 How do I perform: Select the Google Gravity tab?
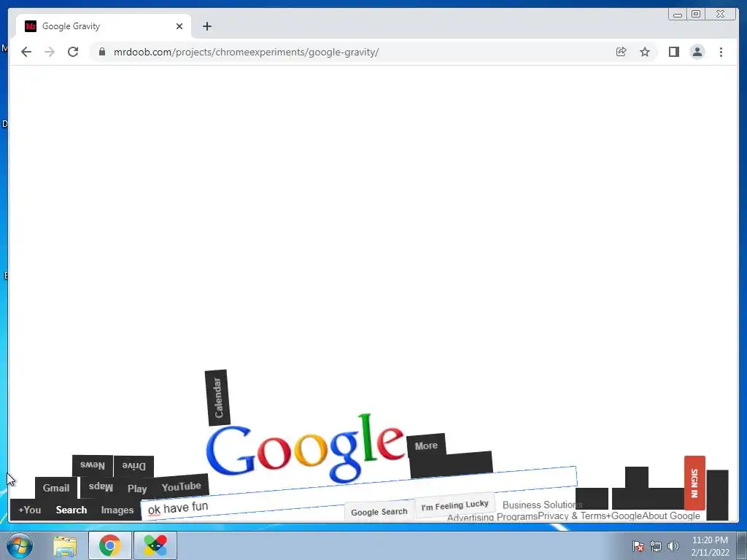coord(104,26)
